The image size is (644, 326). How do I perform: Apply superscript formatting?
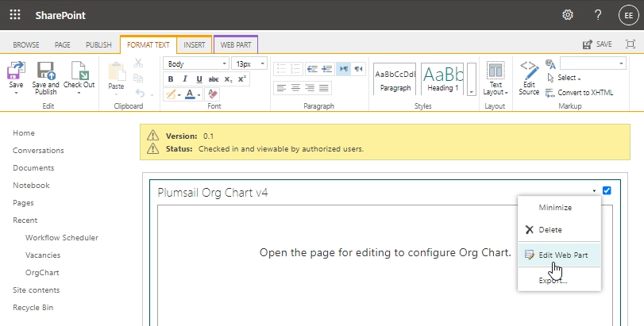tap(242, 79)
